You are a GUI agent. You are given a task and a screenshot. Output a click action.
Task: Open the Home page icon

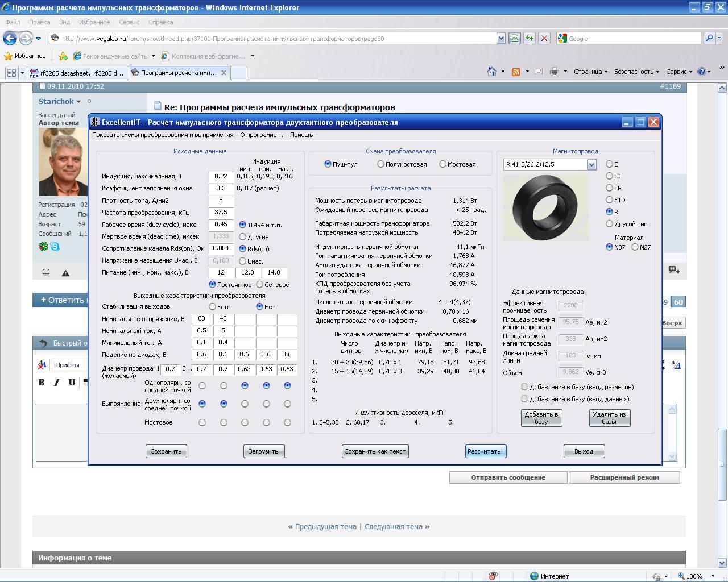[x=492, y=72]
